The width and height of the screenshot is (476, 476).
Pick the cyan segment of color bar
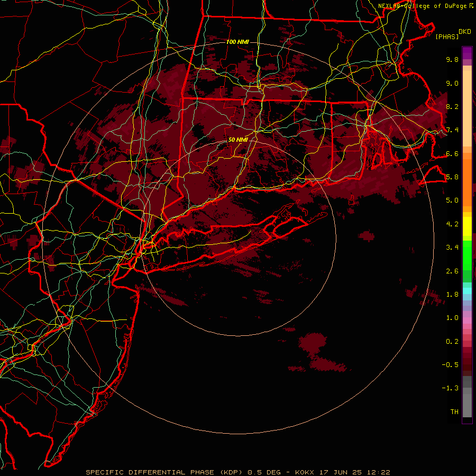[467, 291]
